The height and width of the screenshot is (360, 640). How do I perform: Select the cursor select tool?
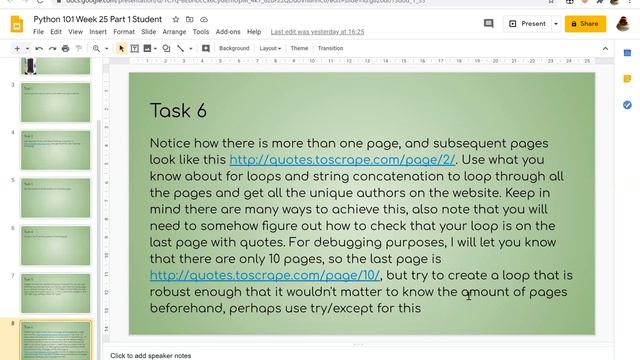121,49
